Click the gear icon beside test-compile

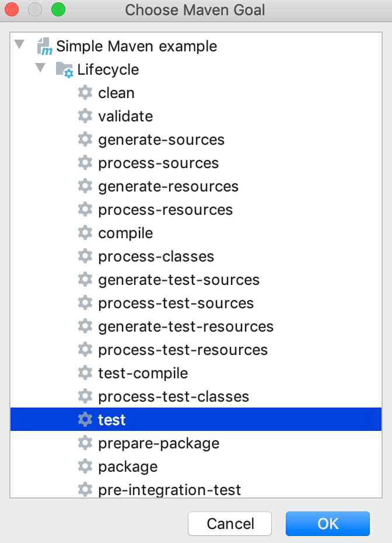coord(85,373)
